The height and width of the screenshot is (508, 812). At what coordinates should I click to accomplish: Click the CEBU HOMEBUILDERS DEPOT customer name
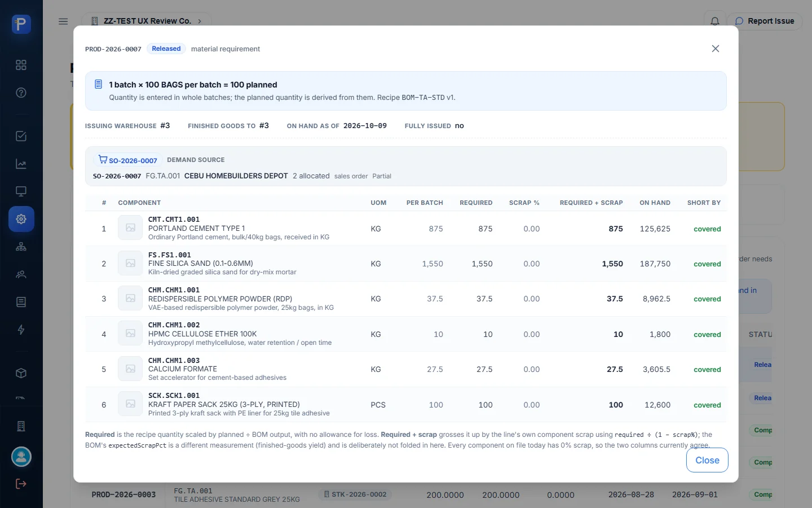point(236,176)
